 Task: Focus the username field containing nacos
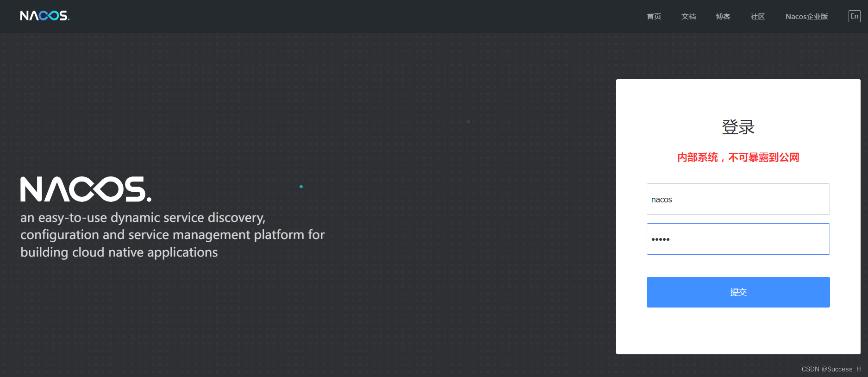point(738,199)
